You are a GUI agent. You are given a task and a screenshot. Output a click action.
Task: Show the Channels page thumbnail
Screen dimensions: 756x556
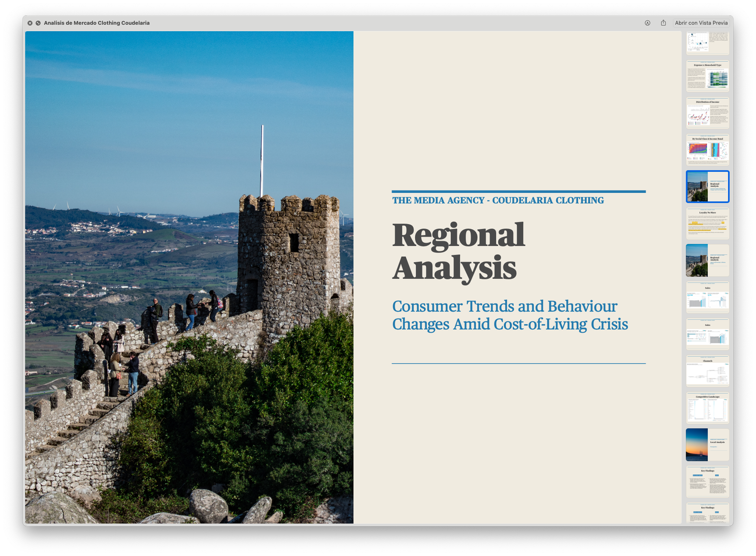click(707, 371)
